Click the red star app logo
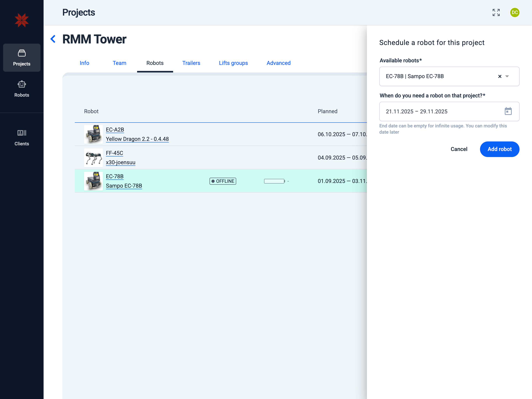532x399 pixels. [22, 20]
